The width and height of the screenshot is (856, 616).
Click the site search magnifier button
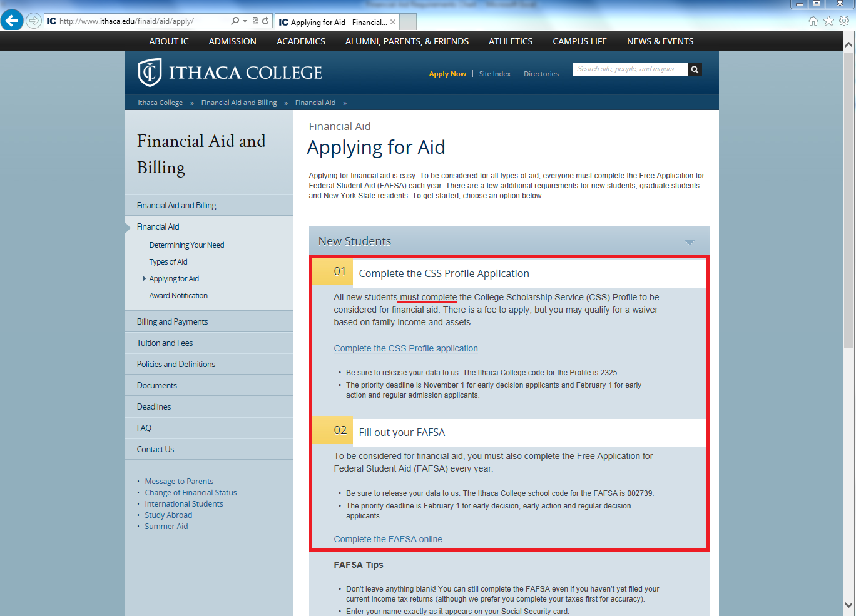(x=695, y=69)
